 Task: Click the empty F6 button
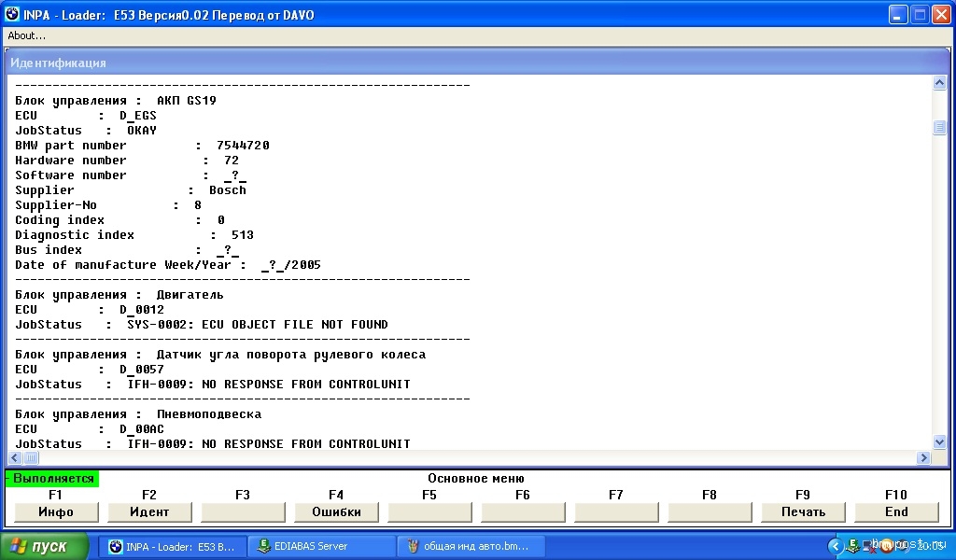pos(523,511)
